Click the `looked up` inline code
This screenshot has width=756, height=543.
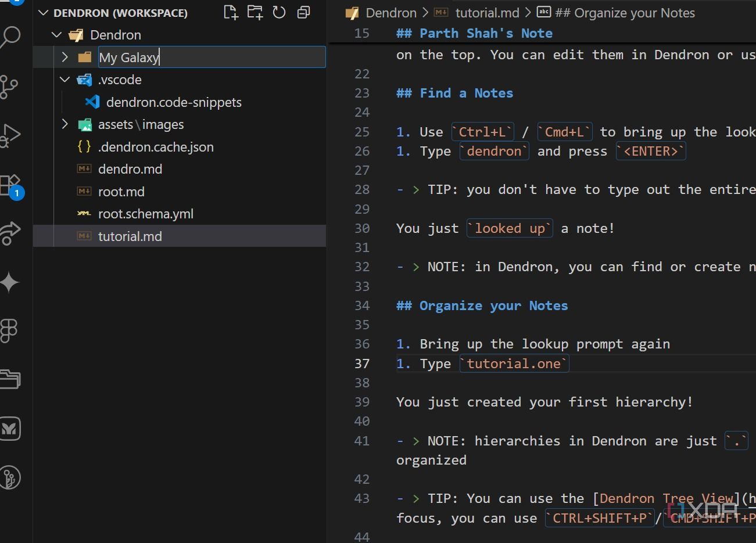tap(510, 228)
